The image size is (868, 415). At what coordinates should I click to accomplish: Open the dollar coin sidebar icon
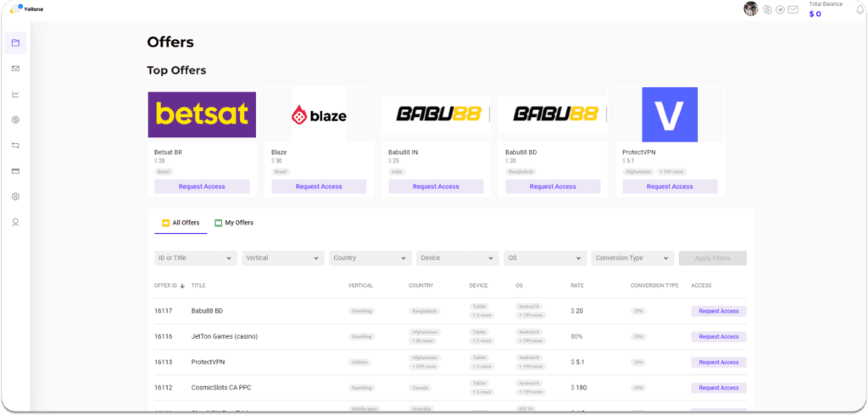(15, 119)
